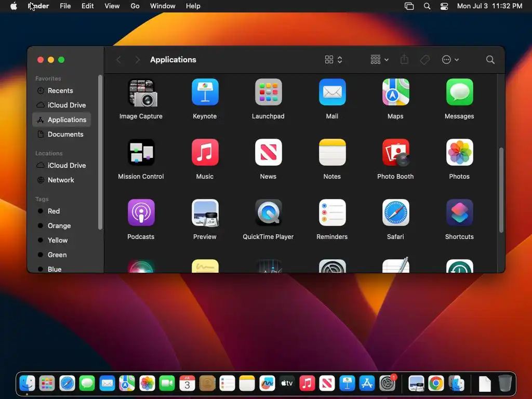Open Recents in the sidebar

[x=61, y=90]
